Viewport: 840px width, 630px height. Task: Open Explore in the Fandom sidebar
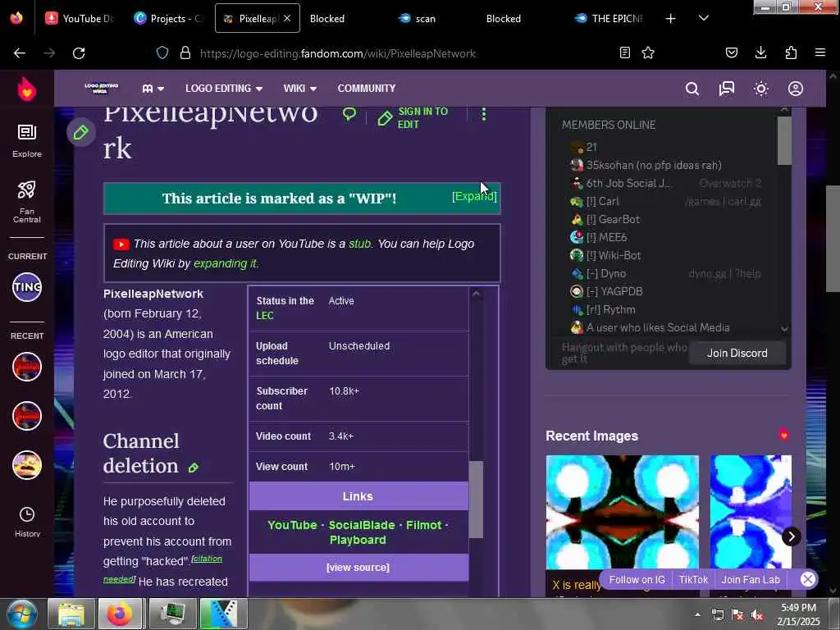click(x=27, y=141)
